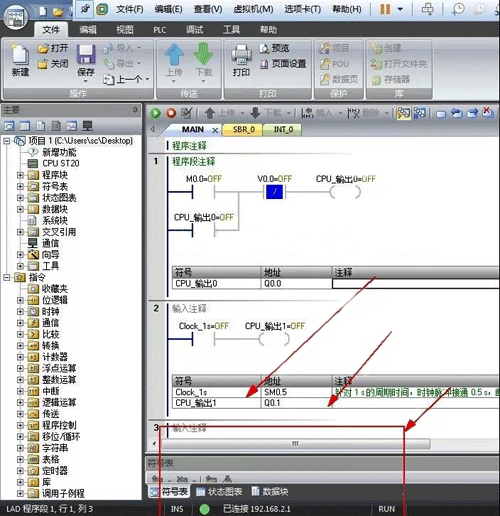Switch to 状态图表 bottom panel tab
Image resolution: width=500 pixels, height=516 pixels.
[219, 492]
